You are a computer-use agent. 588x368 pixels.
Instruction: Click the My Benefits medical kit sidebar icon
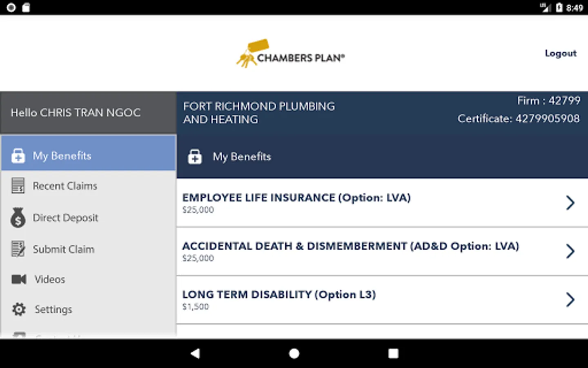click(18, 156)
